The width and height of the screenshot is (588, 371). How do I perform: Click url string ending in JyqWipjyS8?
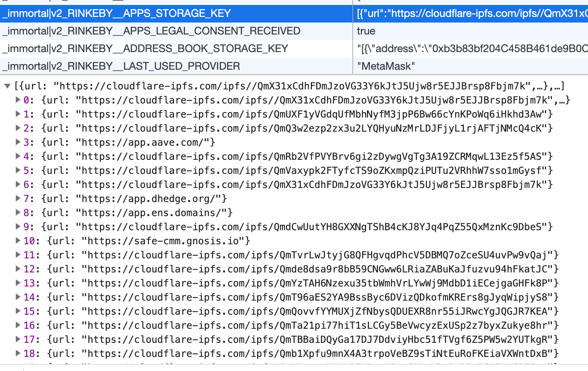click(318, 297)
